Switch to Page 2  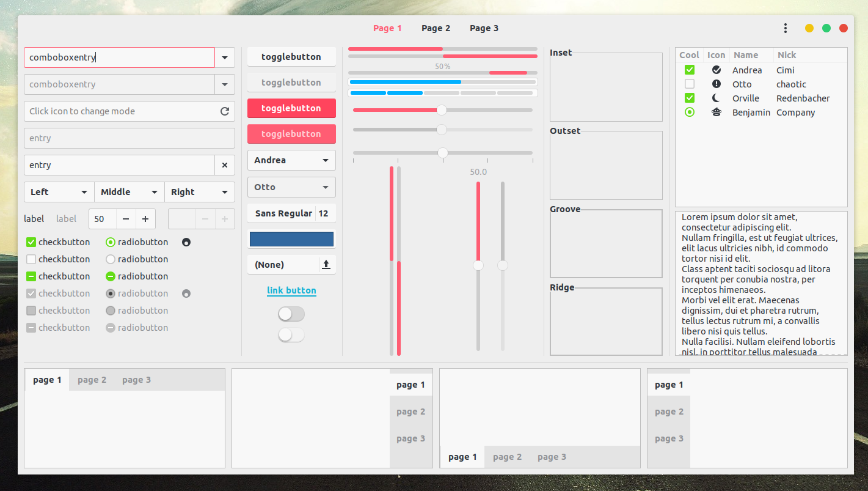coord(436,28)
